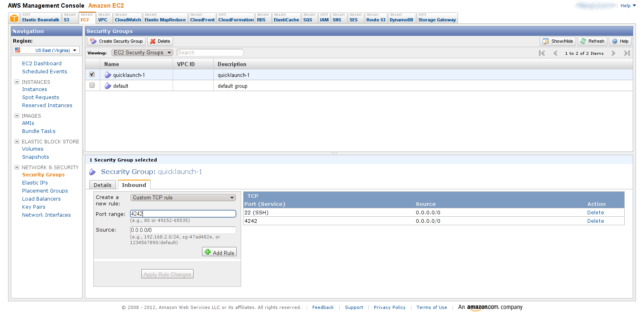Uncheck the quicklaunch-1 security group checkbox
The height and width of the screenshot is (313, 644).
(x=92, y=75)
